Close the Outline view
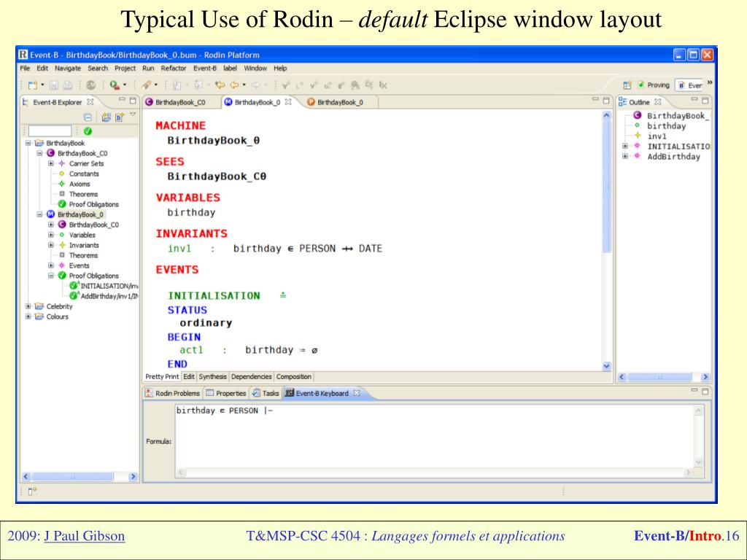This screenshot has width=747, height=560. [x=658, y=102]
